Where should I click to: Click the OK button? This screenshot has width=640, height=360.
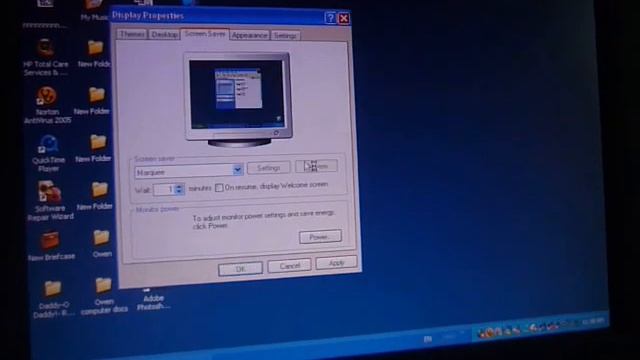(x=240, y=269)
